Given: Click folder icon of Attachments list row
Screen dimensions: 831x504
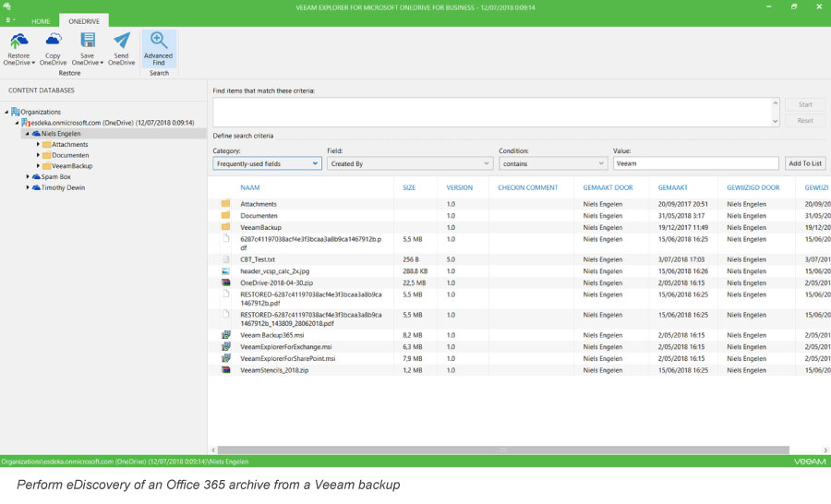Looking at the screenshot, I should click(x=226, y=203).
